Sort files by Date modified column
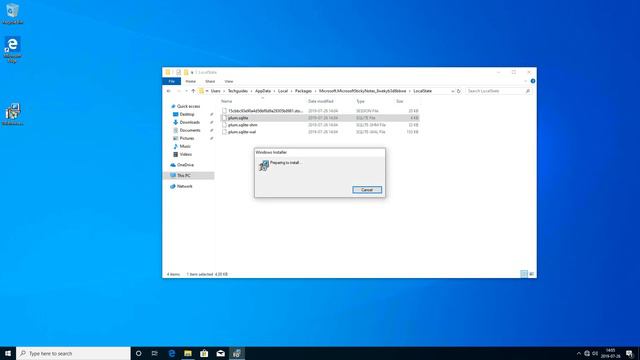The width and height of the screenshot is (640, 360). (x=320, y=101)
